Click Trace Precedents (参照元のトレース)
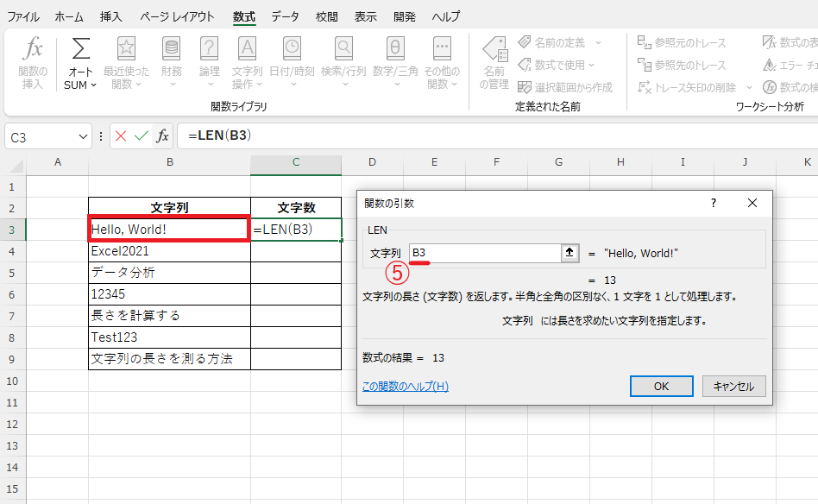 [x=682, y=42]
